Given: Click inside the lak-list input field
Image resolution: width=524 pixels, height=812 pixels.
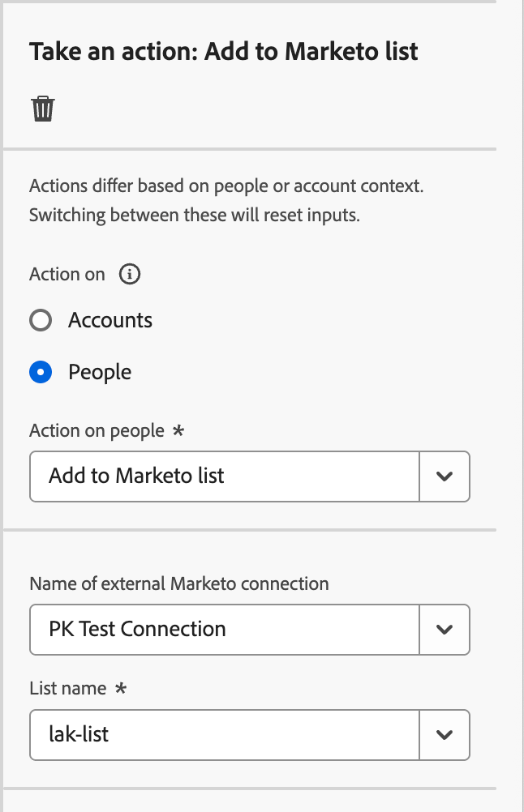Looking at the screenshot, I should click(x=162, y=735).
